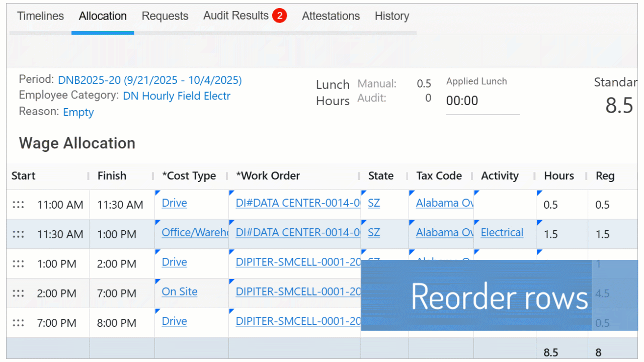Click SZ state in 11:30 AM row
The height and width of the screenshot is (362, 644).
point(374,233)
